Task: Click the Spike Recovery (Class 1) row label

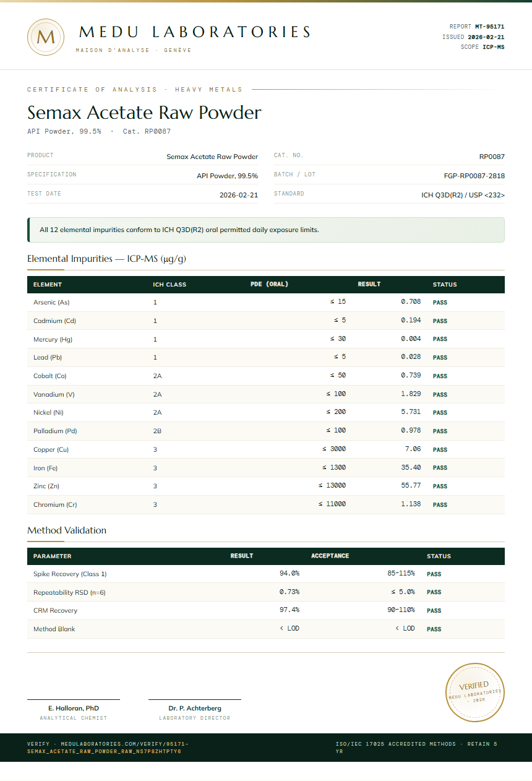Action: click(70, 574)
